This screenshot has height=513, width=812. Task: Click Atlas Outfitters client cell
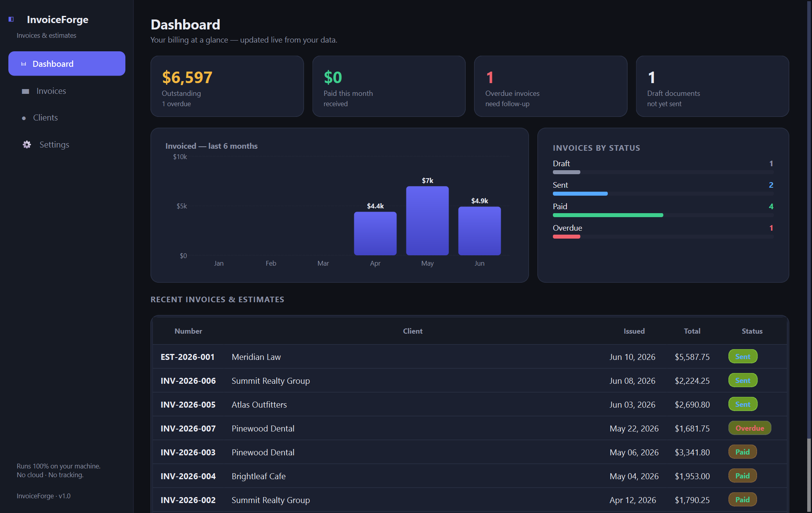tap(259, 404)
